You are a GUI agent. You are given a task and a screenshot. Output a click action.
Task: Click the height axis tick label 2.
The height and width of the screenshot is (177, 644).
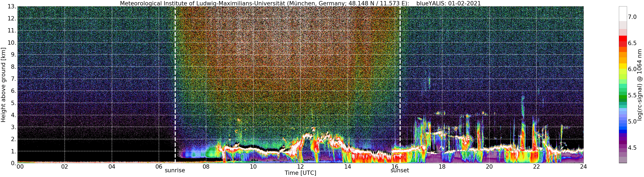pos(14,139)
